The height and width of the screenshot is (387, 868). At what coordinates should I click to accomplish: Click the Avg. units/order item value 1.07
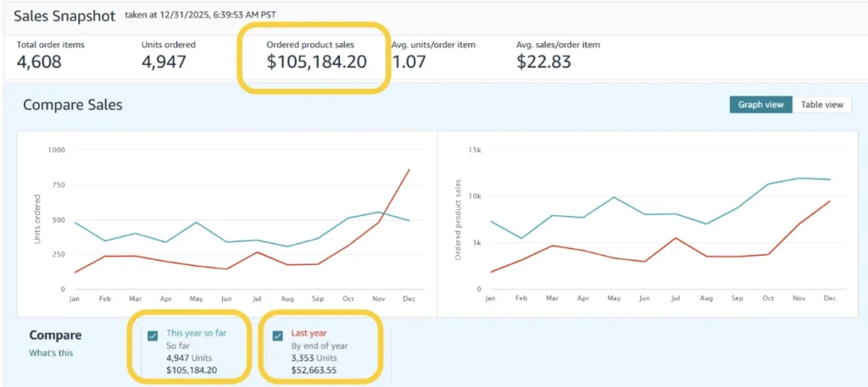(x=409, y=62)
